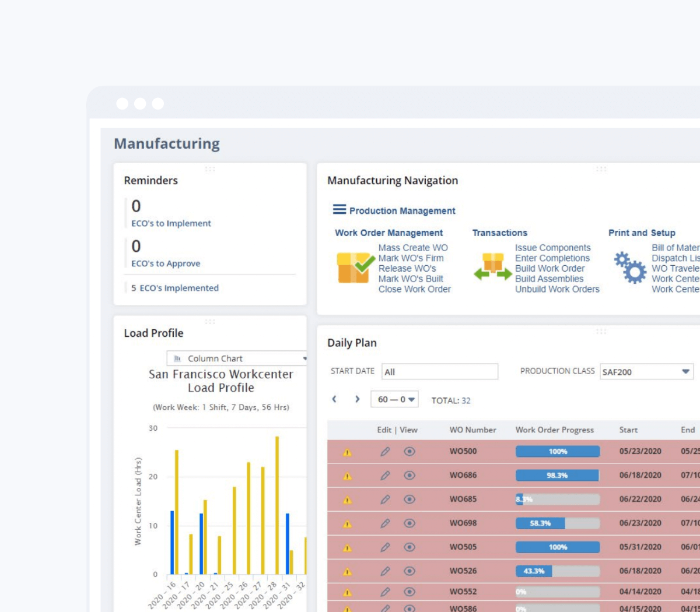Click the Manufacturing Navigation panel drag handle
The height and width of the screenshot is (612, 700).
pos(601,169)
